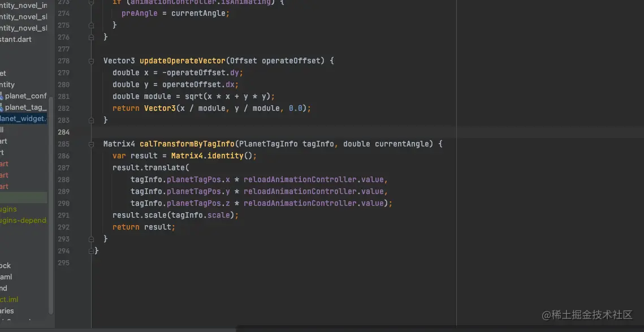The width and height of the screenshot is (644, 332).
Task: Select the ugins entry in project tree
Action: 8,209
